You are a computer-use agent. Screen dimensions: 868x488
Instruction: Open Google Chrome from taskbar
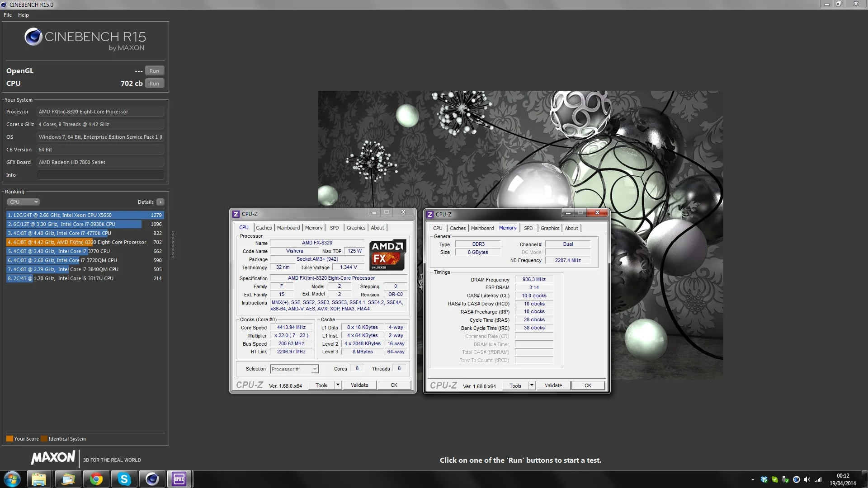pyautogui.click(x=96, y=479)
